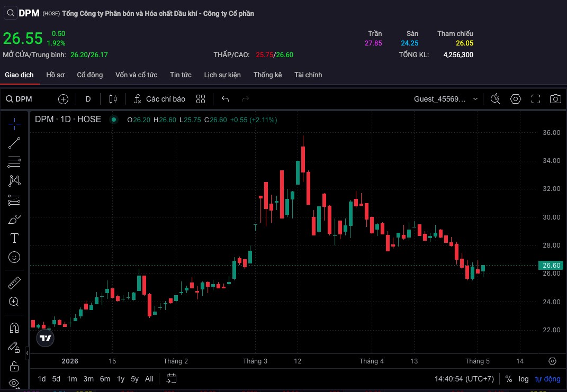Redo the chart action
The width and height of the screenshot is (567, 392).
[x=245, y=99]
